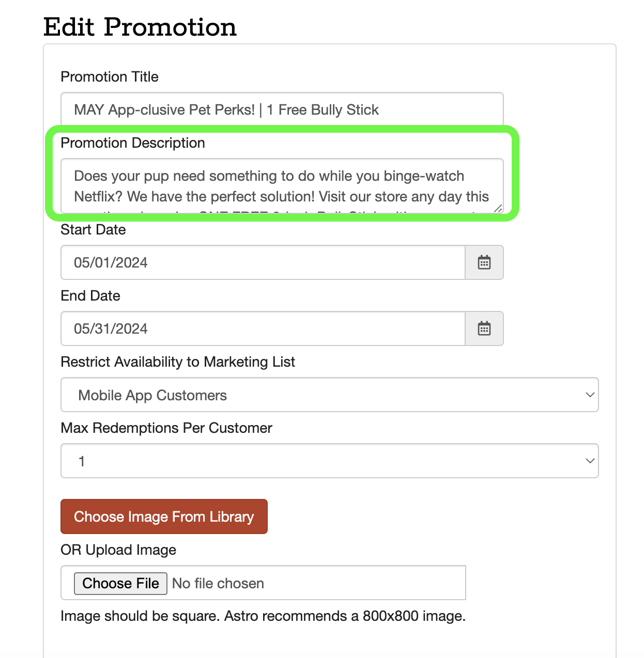644x658 pixels.
Task: Select the End Date text field
Action: (263, 328)
